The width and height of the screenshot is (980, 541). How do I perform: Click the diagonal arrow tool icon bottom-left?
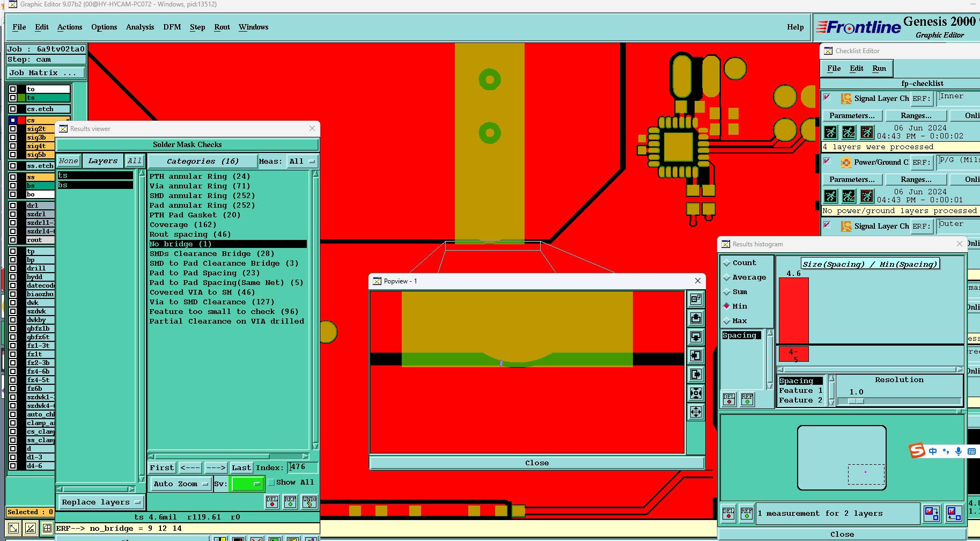(13, 528)
